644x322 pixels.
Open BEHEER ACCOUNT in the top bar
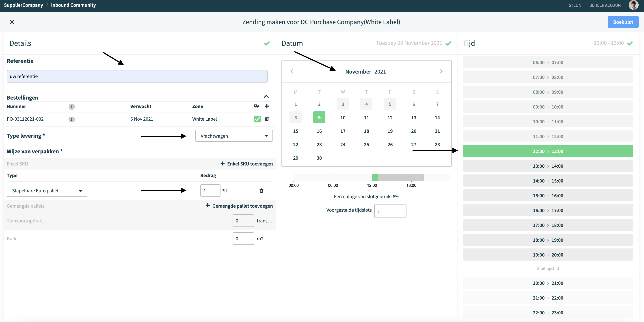(x=606, y=5)
